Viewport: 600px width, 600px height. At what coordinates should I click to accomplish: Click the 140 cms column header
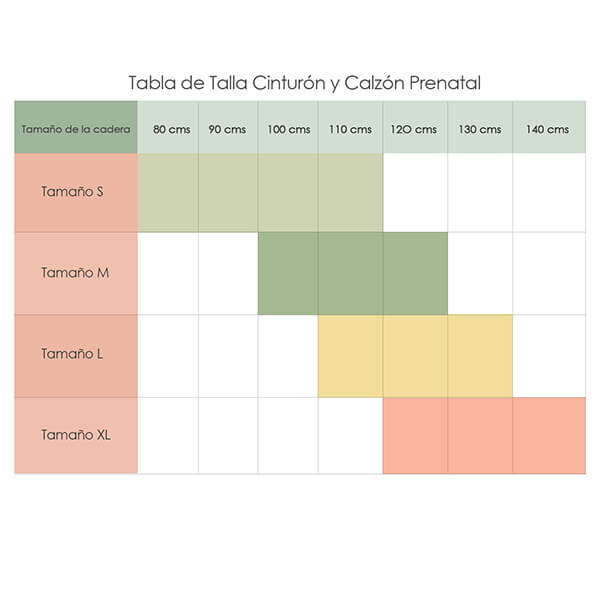pyautogui.click(x=548, y=128)
